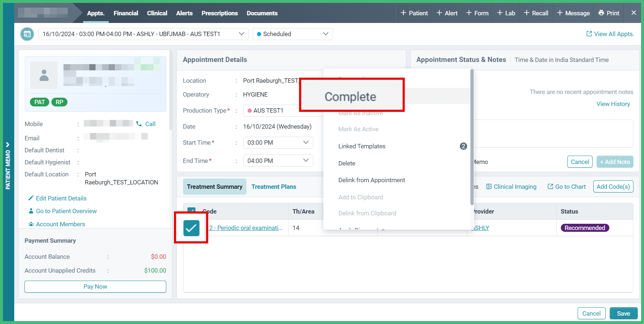Open the View History link
Viewport: 644px width, 324px height.
click(613, 104)
